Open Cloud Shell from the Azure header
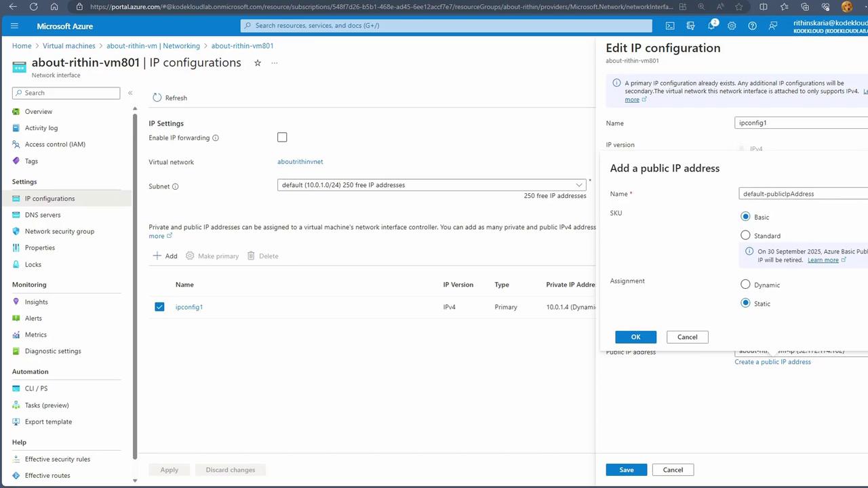 click(x=670, y=26)
